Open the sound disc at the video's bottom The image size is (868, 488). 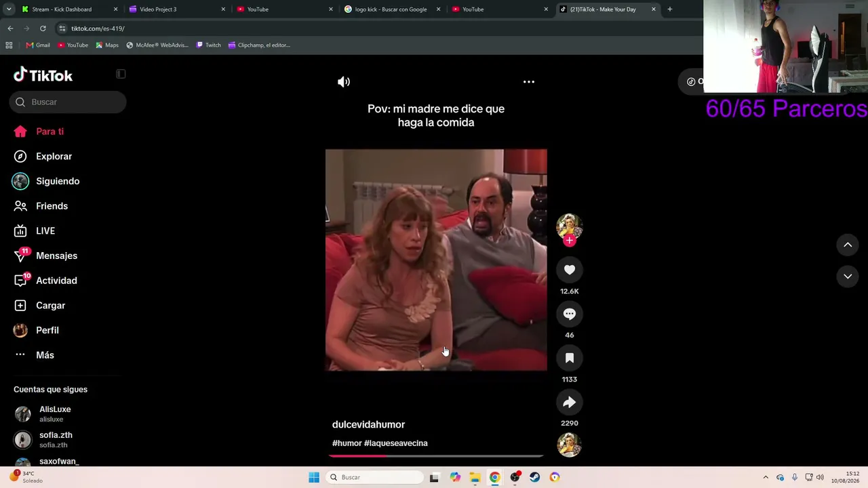569,445
